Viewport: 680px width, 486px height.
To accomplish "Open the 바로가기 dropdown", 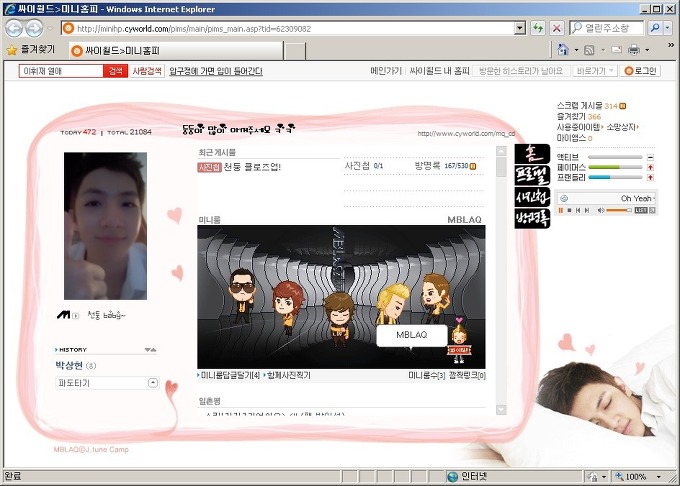I will pyautogui.click(x=595, y=71).
